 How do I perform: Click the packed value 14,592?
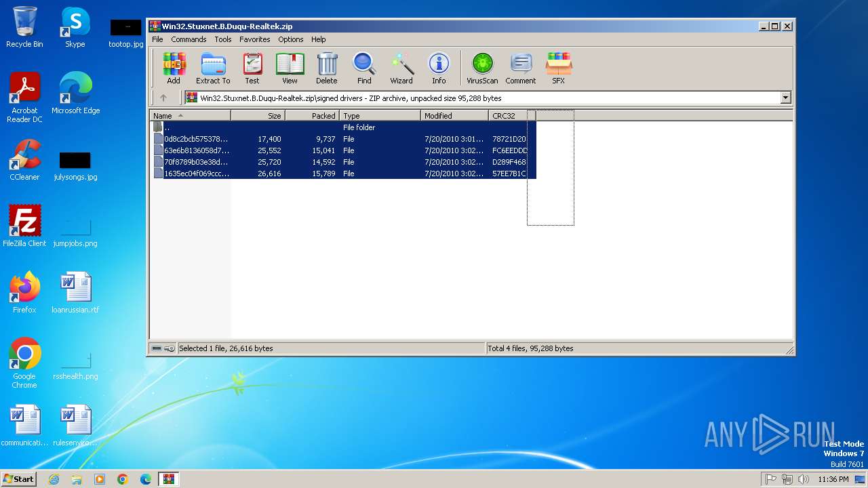pyautogui.click(x=323, y=162)
